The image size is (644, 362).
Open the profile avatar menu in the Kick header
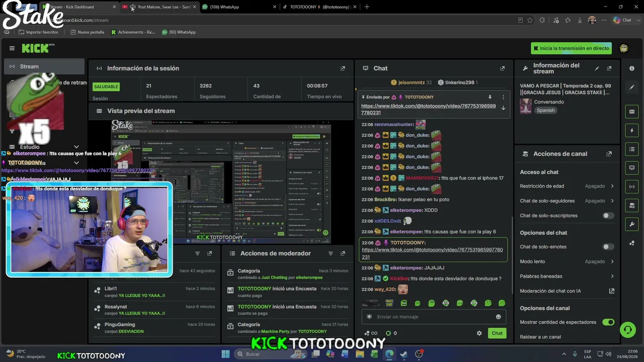click(624, 48)
